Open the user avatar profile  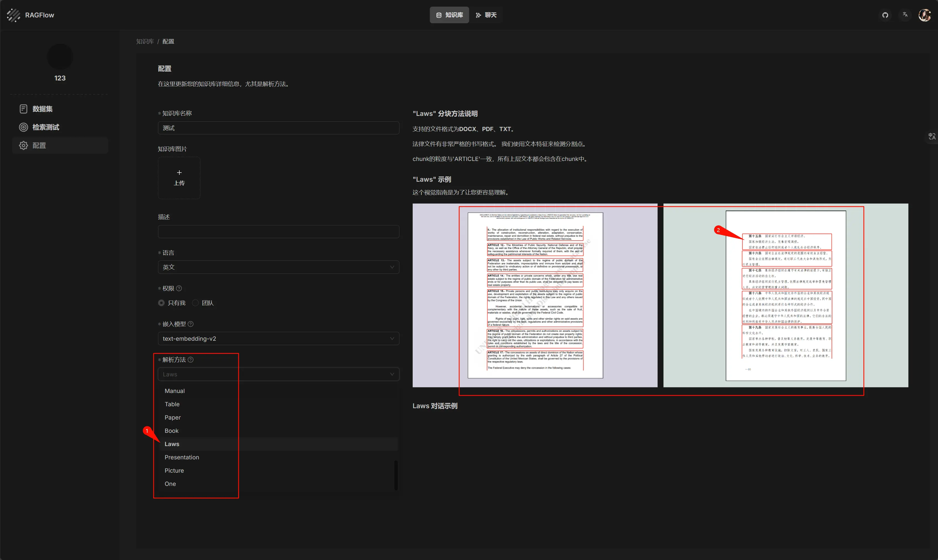(924, 15)
